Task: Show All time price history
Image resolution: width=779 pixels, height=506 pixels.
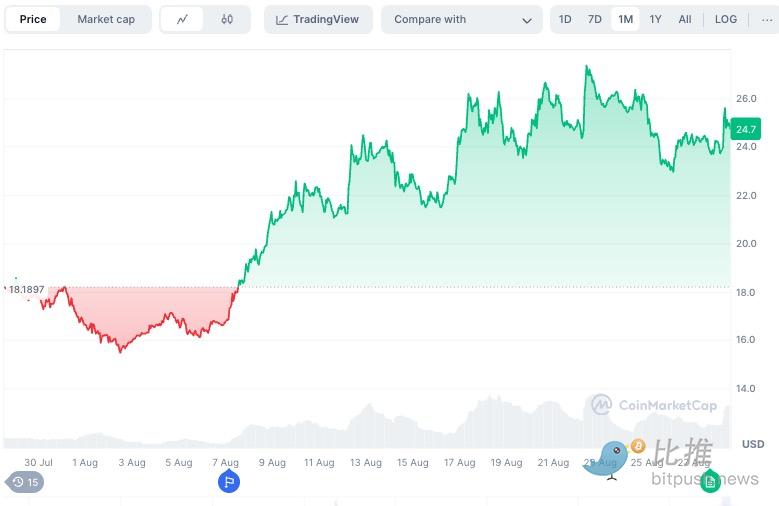Action: 685,19
